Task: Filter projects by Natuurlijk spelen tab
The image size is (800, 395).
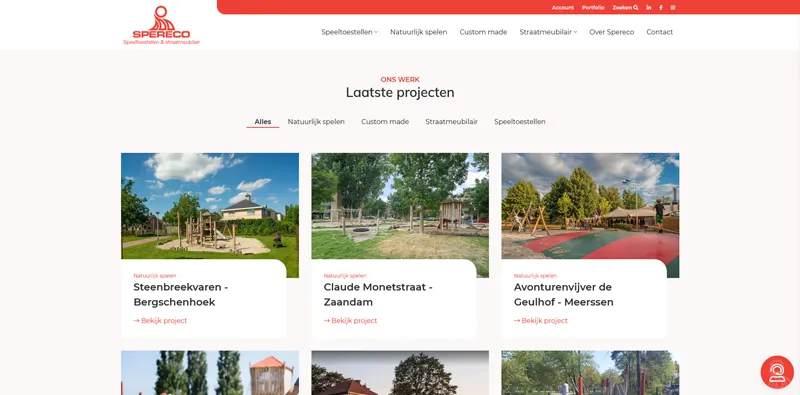Action: point(316,121)
